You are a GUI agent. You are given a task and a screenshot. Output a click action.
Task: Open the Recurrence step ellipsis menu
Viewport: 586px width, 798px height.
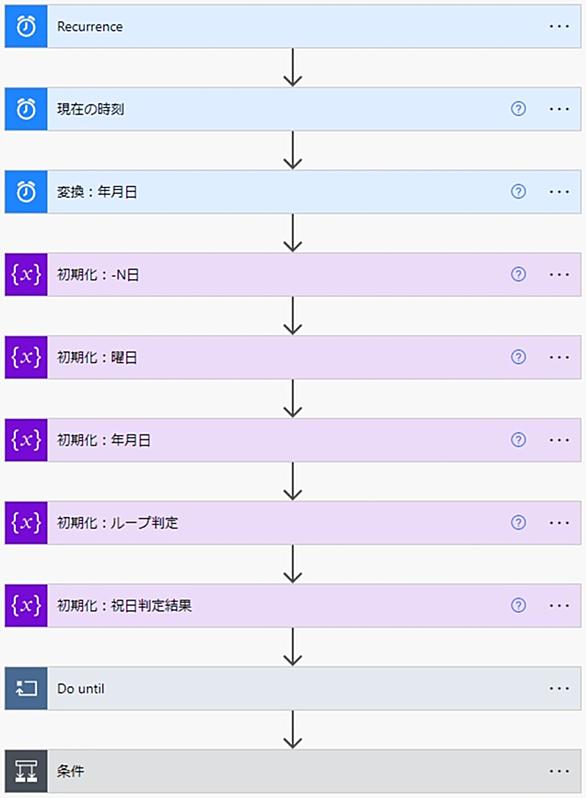coord(559,26)
